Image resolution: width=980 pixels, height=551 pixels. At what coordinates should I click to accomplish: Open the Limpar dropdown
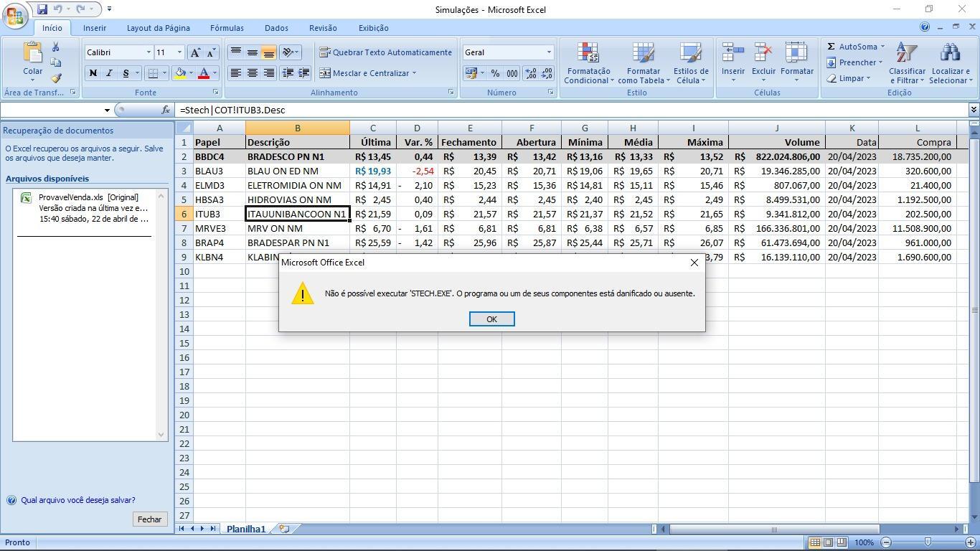pyautogui.click(x=850, y=78)
